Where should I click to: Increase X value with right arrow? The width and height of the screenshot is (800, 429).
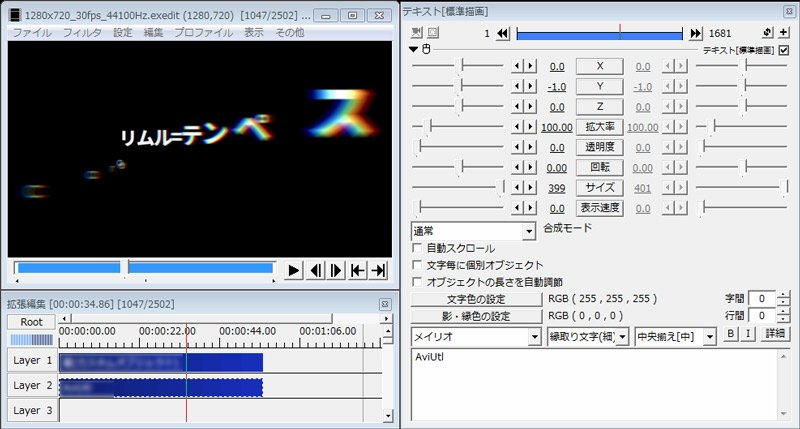[530, 66]
